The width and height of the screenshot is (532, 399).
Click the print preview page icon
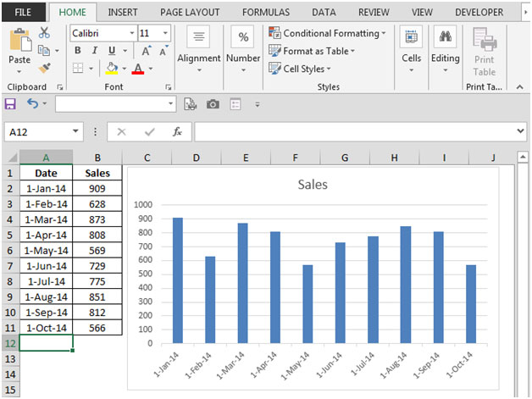(191, 104)
